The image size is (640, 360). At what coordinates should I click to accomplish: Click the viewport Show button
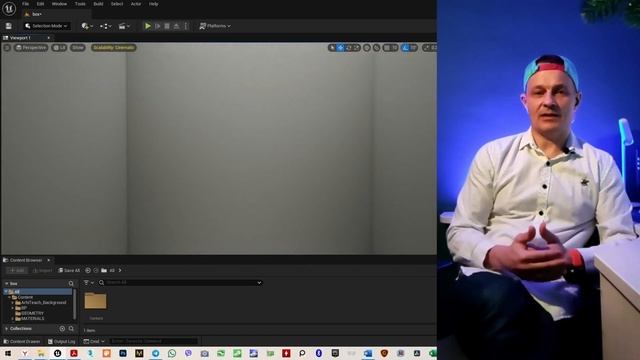tap(78, 48)
